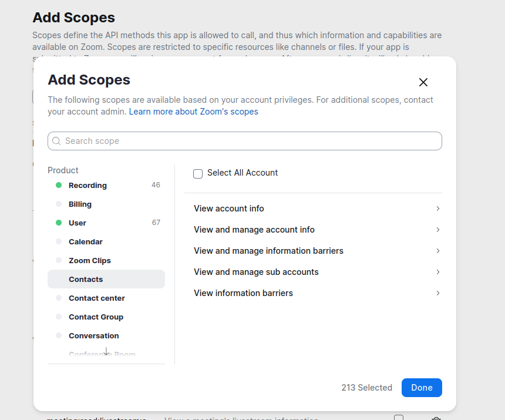Click the 67 count next to User
This screenshot has height=420, width=505.
point(156,223)
